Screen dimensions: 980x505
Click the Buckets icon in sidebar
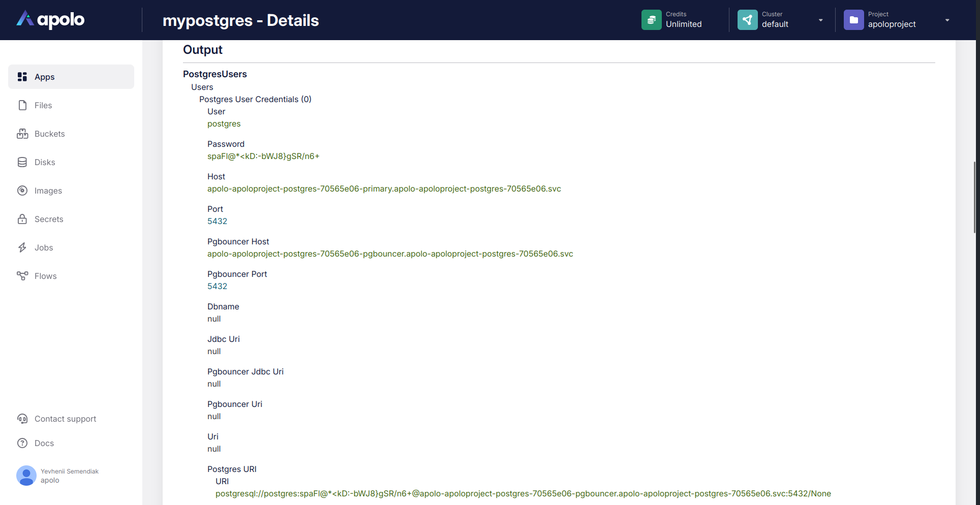coord(22,134)
